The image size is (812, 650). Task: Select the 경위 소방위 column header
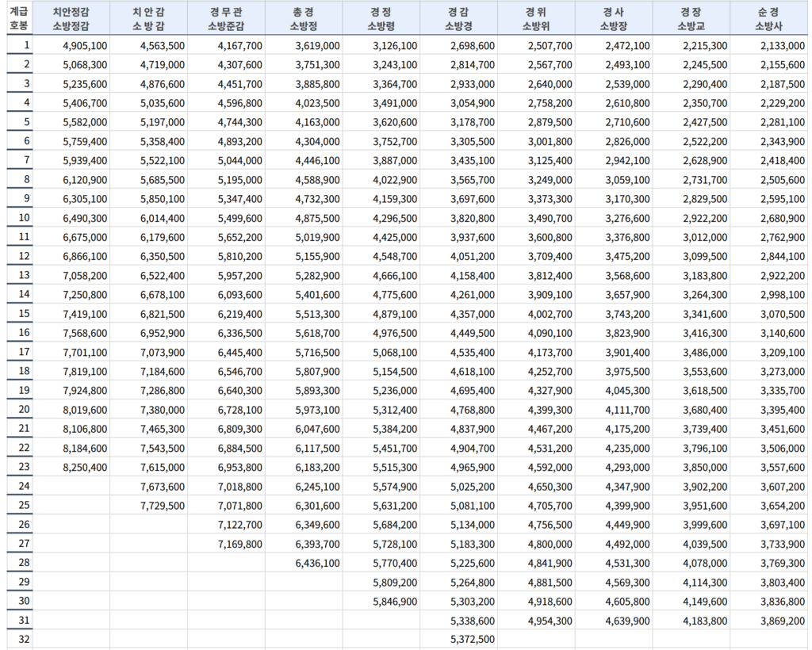click(537, 18)
